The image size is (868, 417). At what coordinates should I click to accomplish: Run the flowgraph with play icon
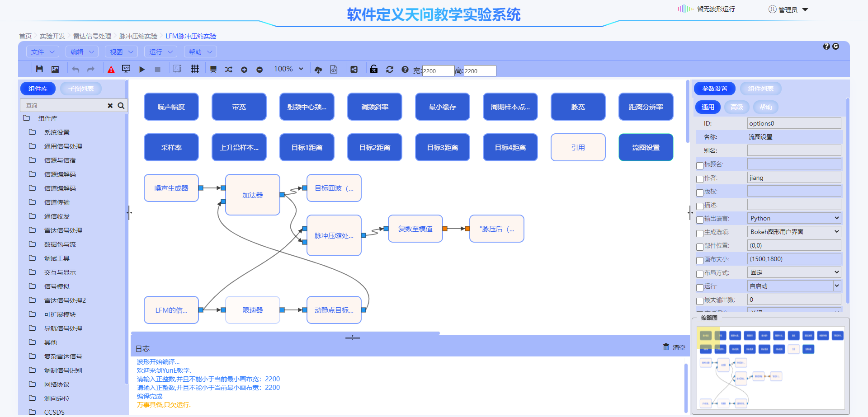tap(142, 70)
